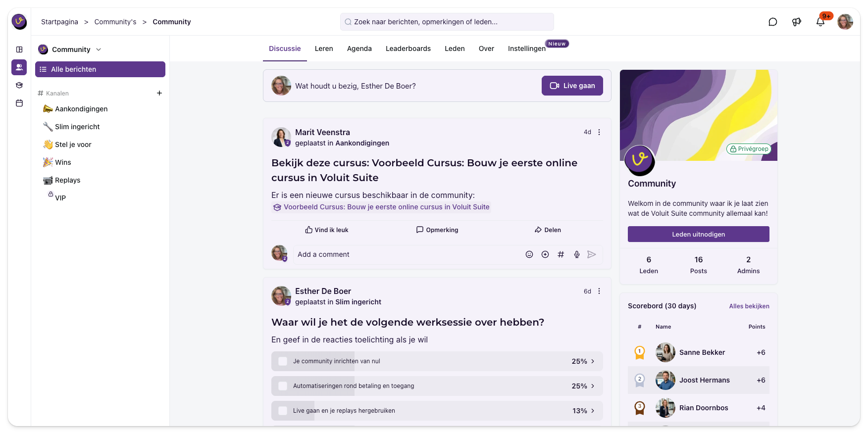Open the Instellingen tab
The width and height of the screenshot is (868, 434).
click(x=527, y=48)
